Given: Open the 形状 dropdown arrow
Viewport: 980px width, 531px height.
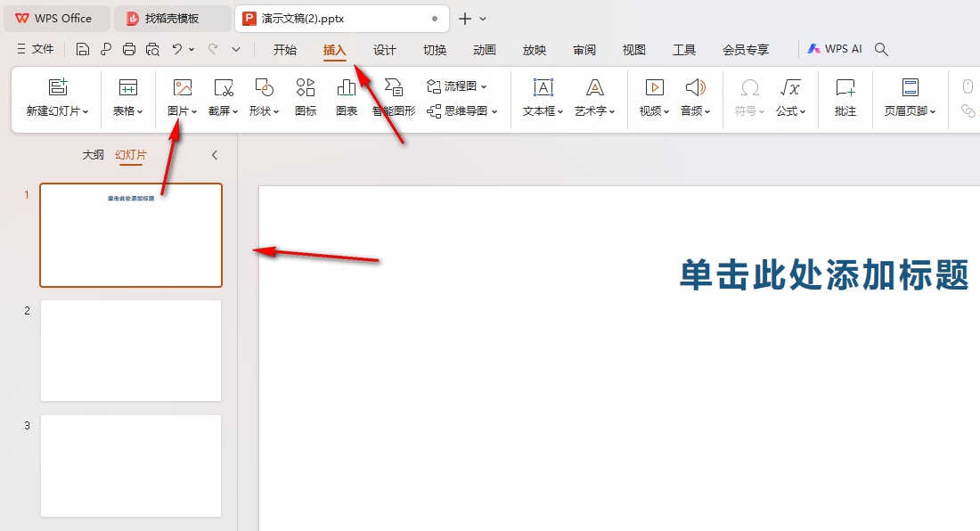Looking at the screenshot, I should [x=275, y=112].
